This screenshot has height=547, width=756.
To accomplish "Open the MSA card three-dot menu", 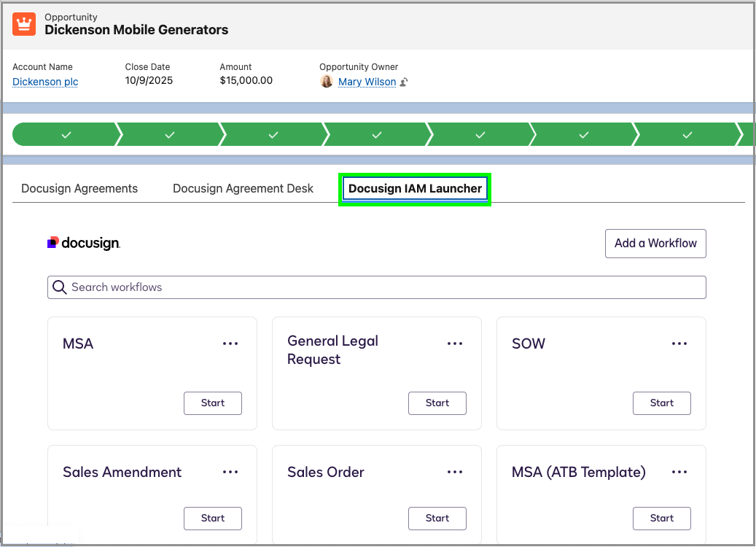I will 230,344.
